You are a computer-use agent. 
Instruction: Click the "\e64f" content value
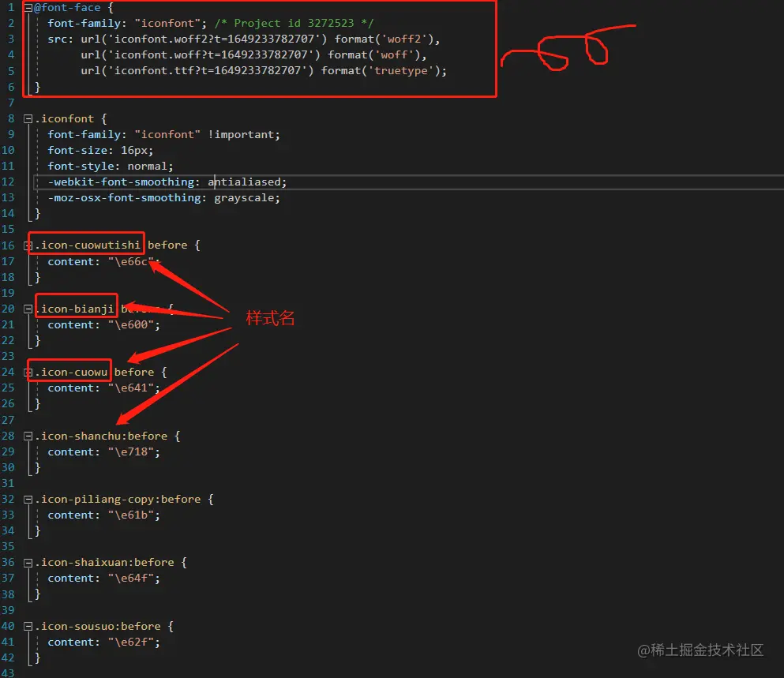tap(130, 579)
